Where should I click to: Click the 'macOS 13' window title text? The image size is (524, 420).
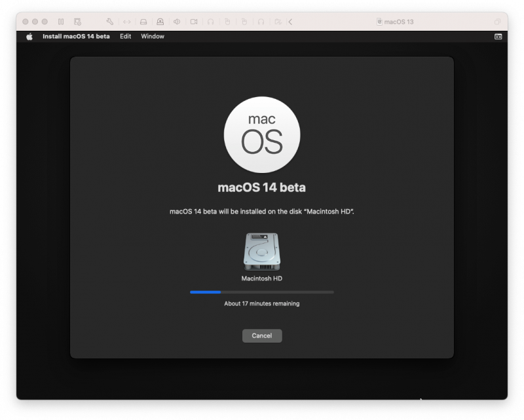click(399, 22)
